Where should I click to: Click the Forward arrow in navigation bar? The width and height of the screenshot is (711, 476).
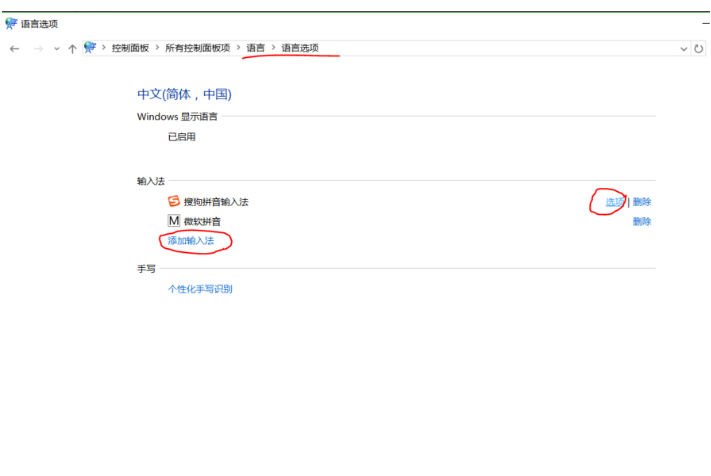coord(37,48)
